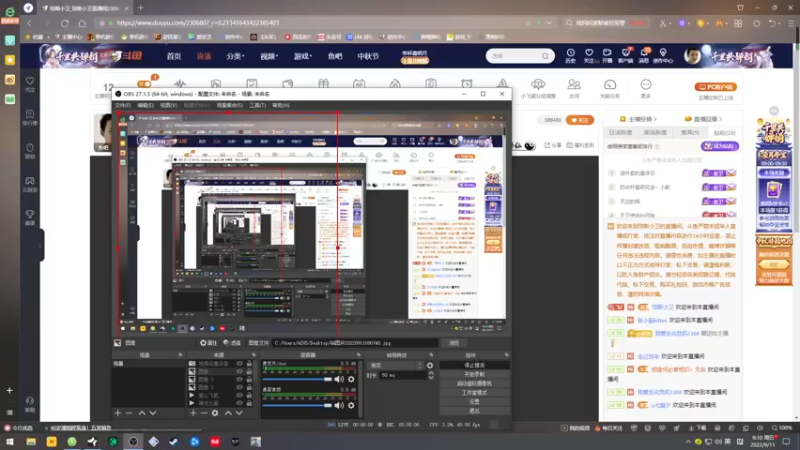Expand 直播回看 section arrow
The image size is (800, 450).
click(x=720, y=119)
